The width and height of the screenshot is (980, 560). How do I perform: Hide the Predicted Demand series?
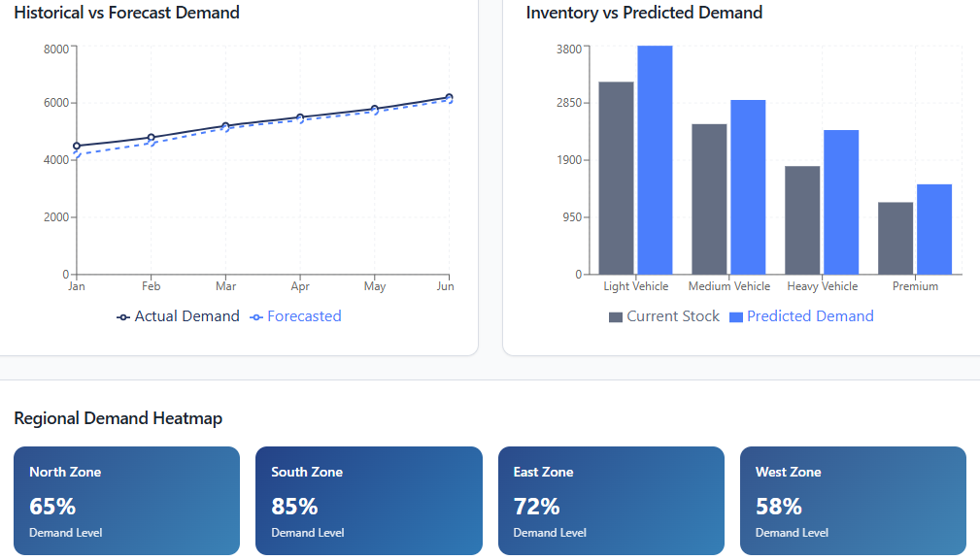[802, 316]
